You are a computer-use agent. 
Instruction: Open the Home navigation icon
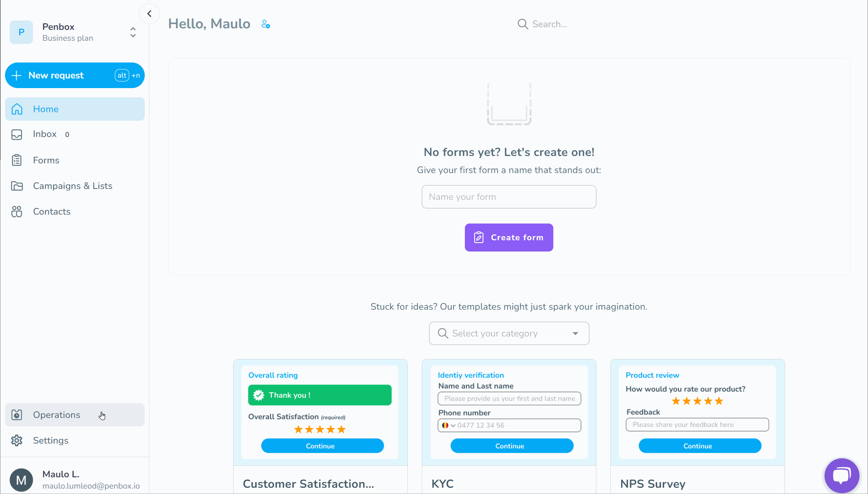[x=17, y=109]
